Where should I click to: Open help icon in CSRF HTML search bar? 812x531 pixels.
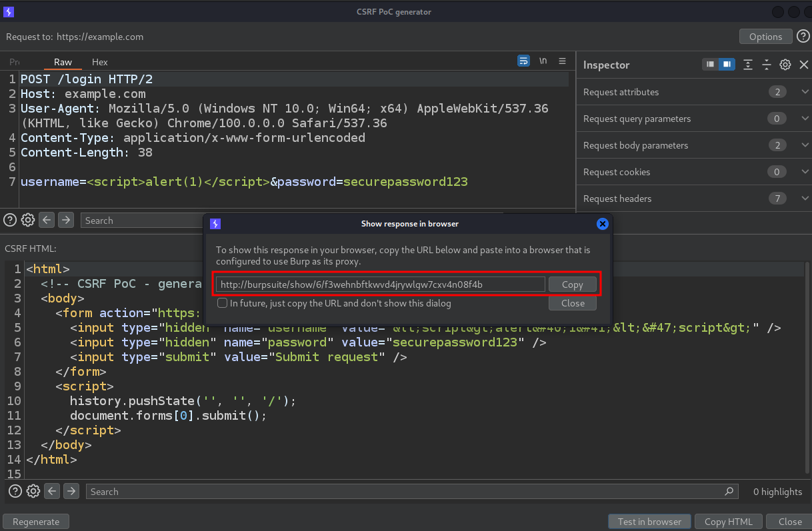(15, 491)
